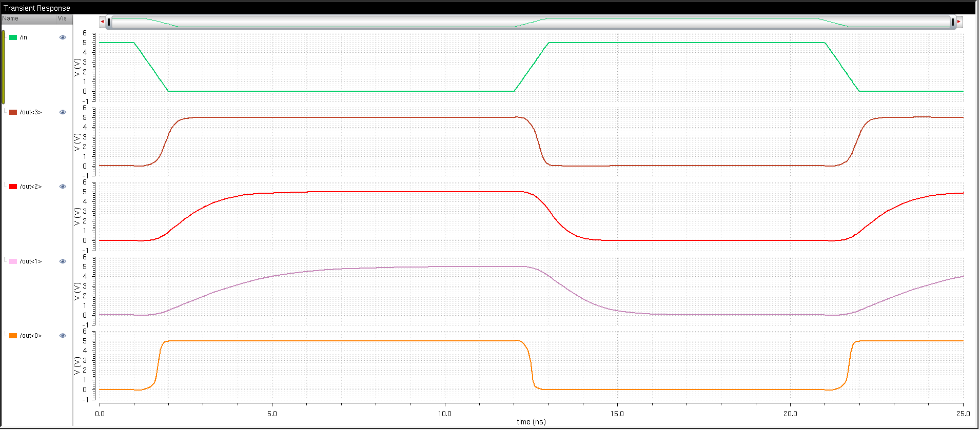
Task: Click the V (V) axis label of the /out<3> plot
Action: (77, 142)
